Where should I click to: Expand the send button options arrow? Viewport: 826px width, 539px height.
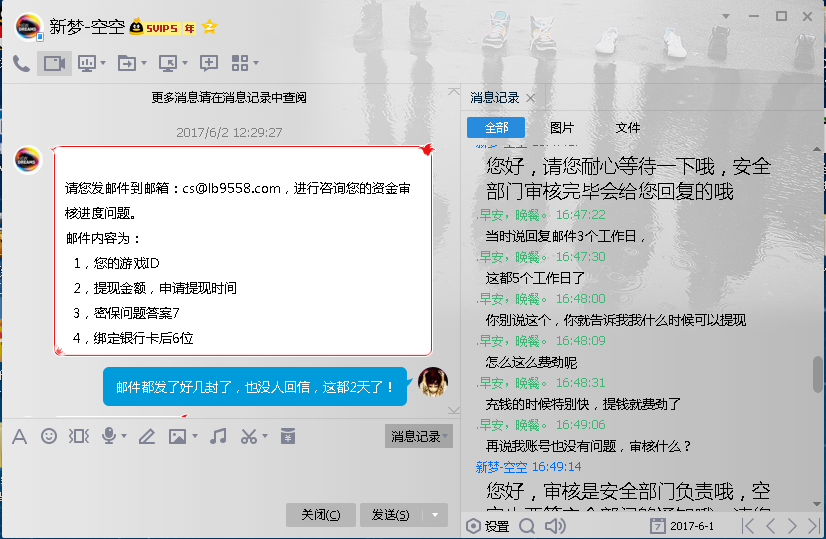click(435, 515)
